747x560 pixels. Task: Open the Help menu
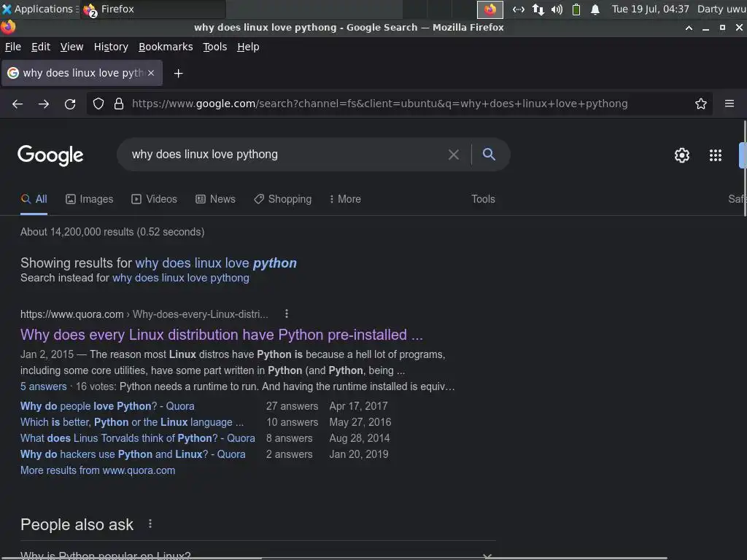pyautogui.click(x=248, y=47)
